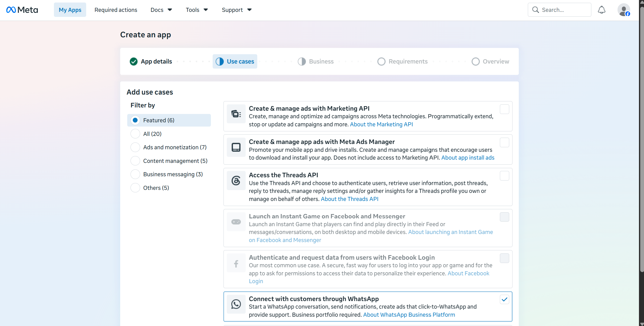Check the Instant Game use case box
This screenshot has height=326, width=644.
point(504,217)
